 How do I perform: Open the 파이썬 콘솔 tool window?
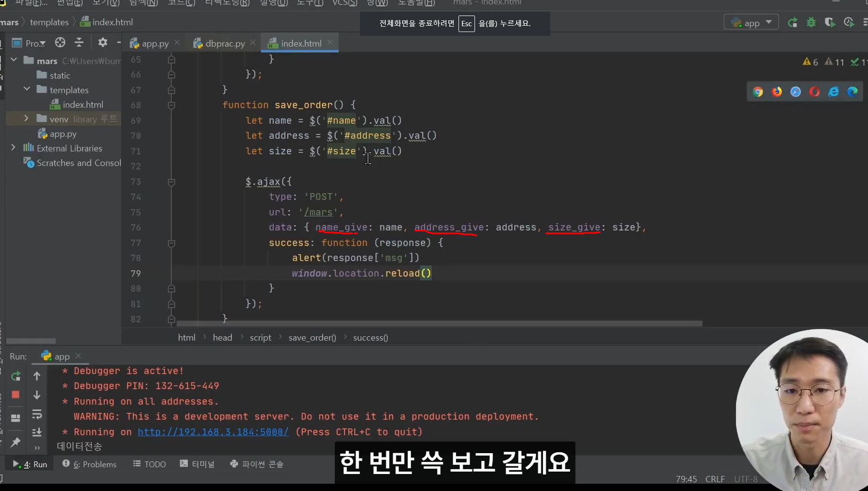pyautogui.click(x=257, y=464)
